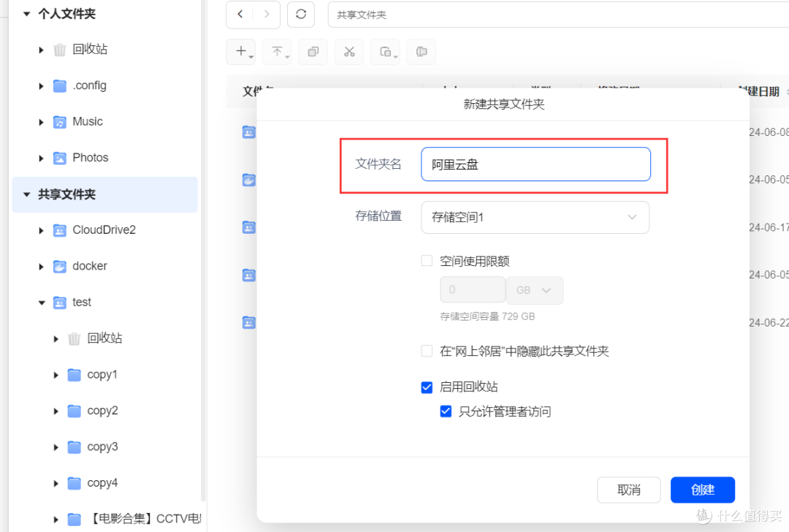Click the 取消 button

[x=629, y=490]
